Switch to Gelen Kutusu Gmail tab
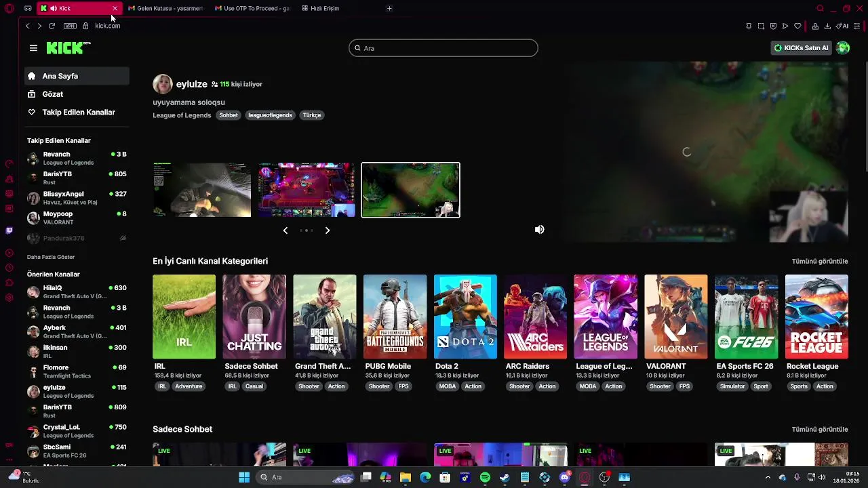The height and width of the screenshot is (488, 868). (165, 8)
